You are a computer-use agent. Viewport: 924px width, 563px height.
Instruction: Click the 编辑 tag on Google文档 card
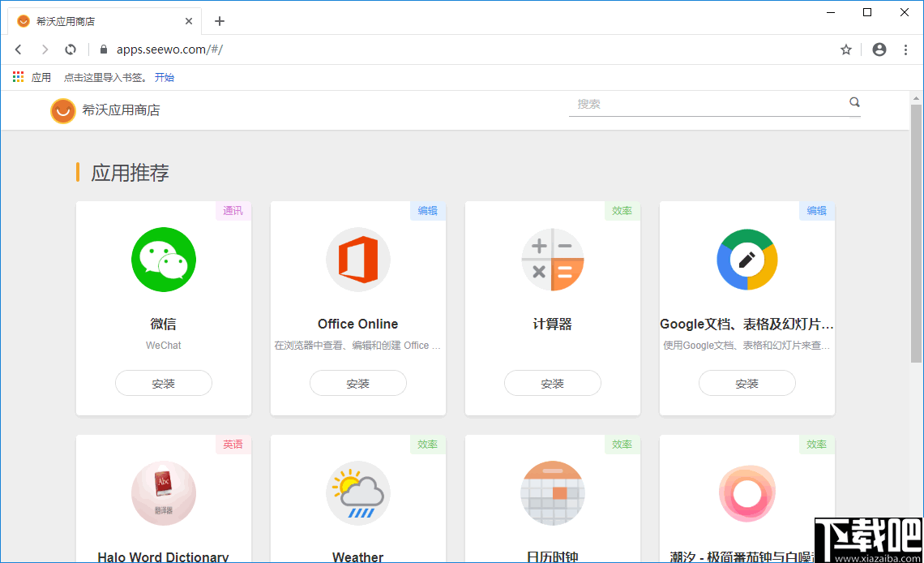[816, 210]
